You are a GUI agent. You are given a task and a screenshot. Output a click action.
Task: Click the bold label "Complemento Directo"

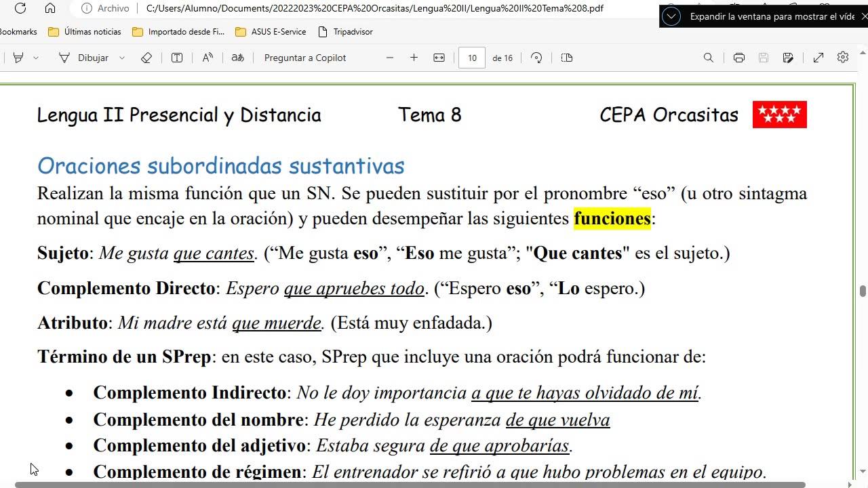click(126, 288)
